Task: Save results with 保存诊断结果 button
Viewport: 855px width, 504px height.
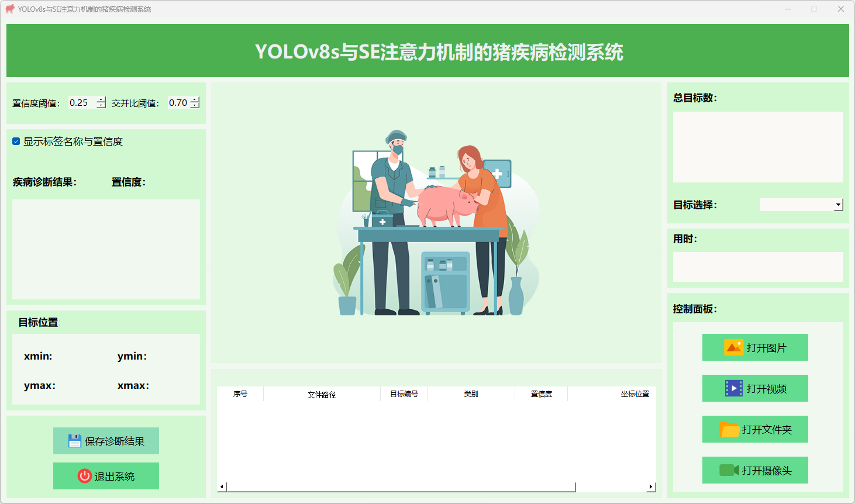Action: [106, 441]
